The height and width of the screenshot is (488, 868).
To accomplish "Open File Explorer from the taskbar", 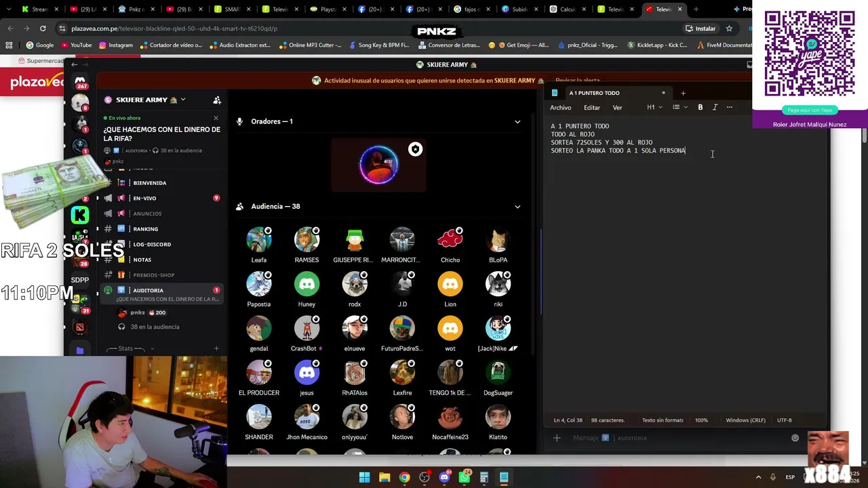I will (384, 477).
